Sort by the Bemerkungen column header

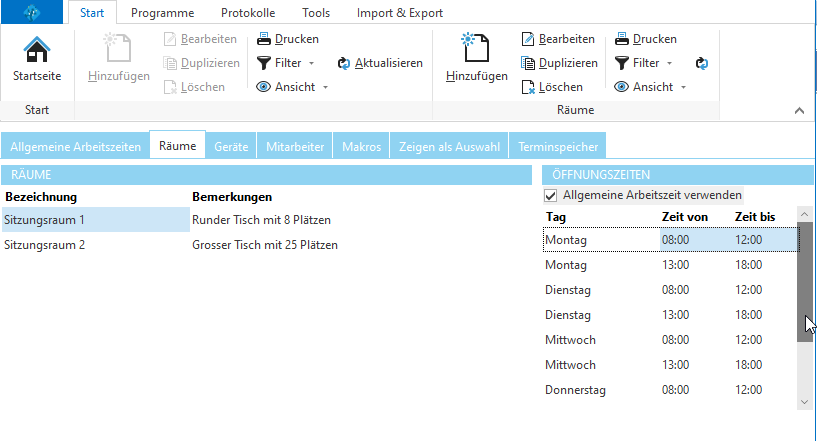[232, 197]
